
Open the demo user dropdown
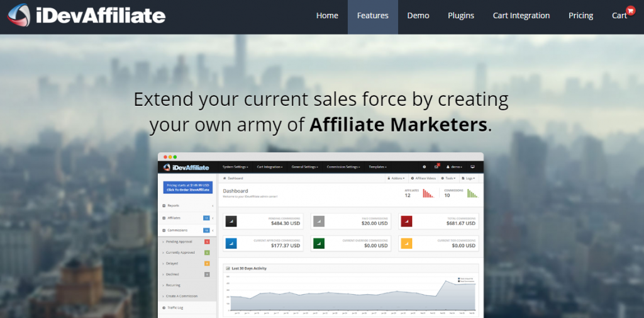(454, 167)
